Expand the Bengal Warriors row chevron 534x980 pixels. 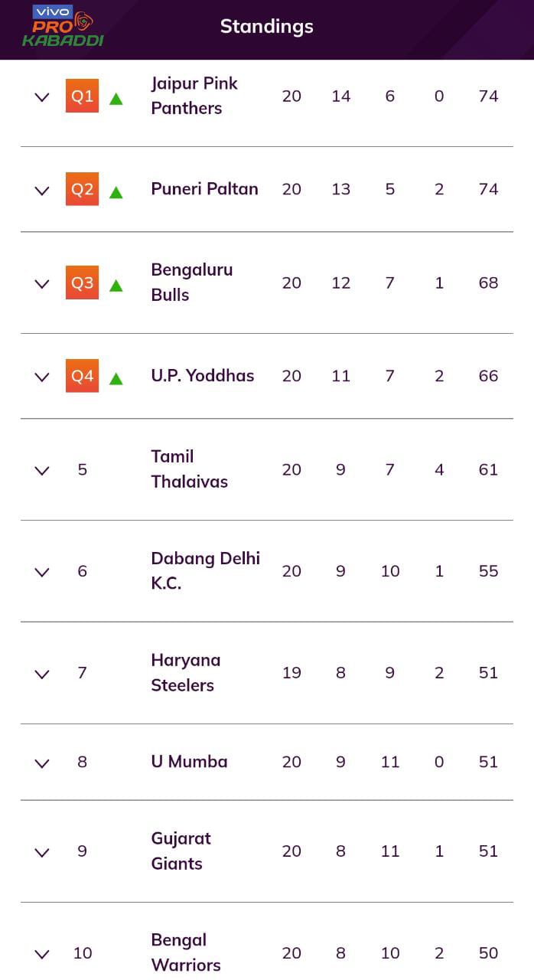coord(42,954)
